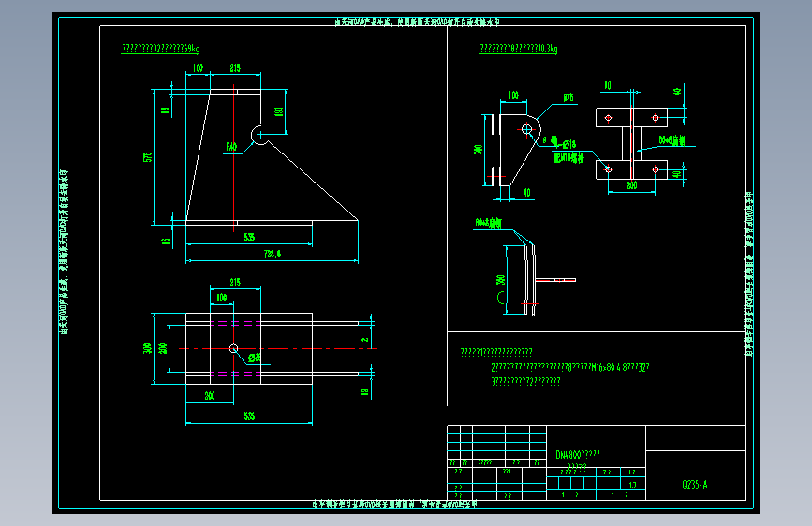The height and width of the screenshot is (526, 812).
Task: Click the Ø18 hole circle in R75 bracket
Action: [x=526, y=129]
